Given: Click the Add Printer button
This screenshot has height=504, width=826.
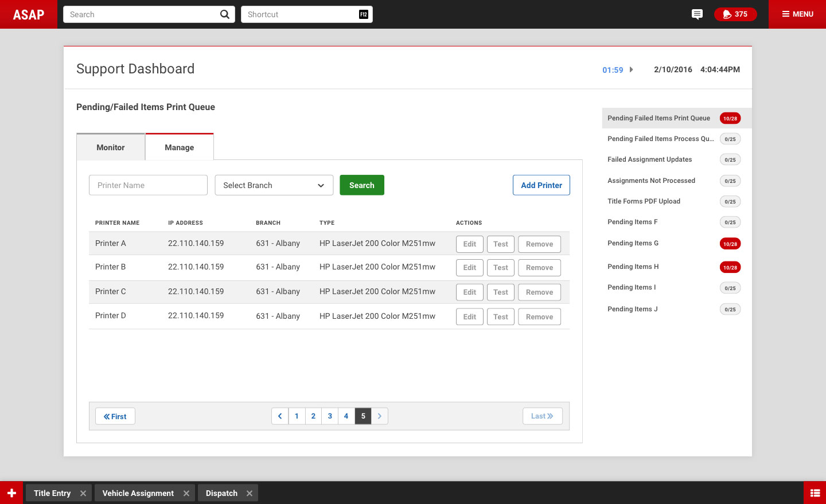Looking at the screenshot, I should click(541, 185).
